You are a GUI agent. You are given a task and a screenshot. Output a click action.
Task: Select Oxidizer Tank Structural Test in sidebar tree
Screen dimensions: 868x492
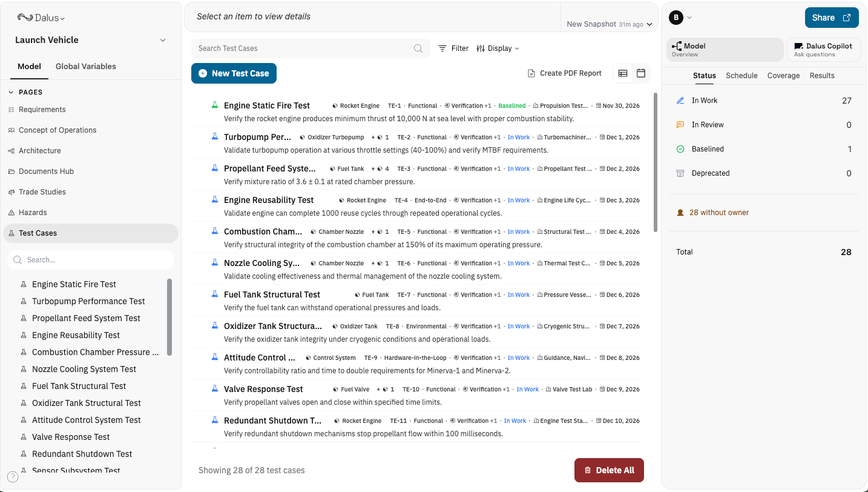87,403
